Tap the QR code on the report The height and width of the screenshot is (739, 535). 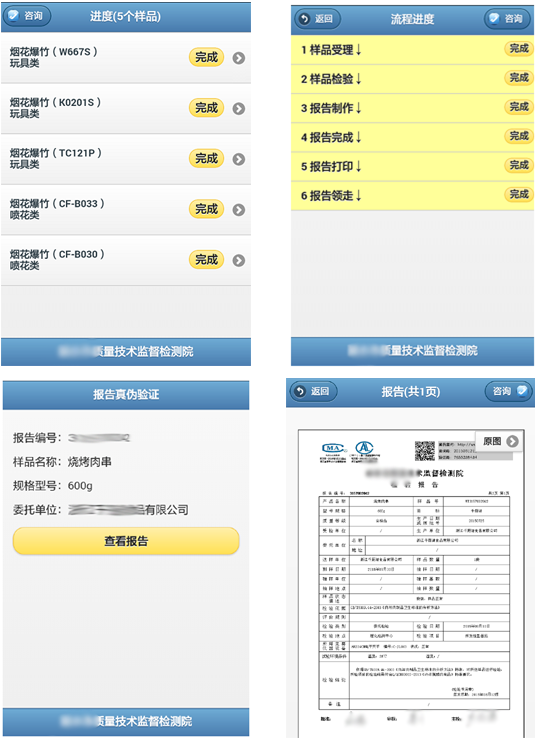tap(425, 451)
